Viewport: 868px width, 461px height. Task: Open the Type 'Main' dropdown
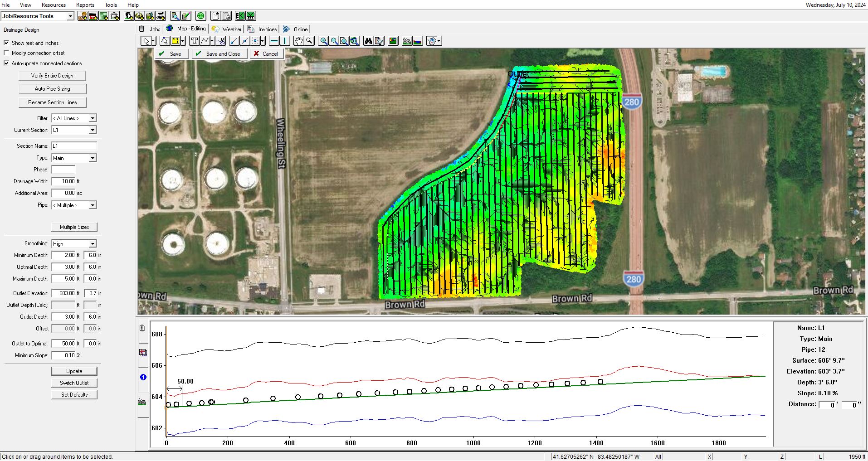pyautogui.click(x=93, y=158)
